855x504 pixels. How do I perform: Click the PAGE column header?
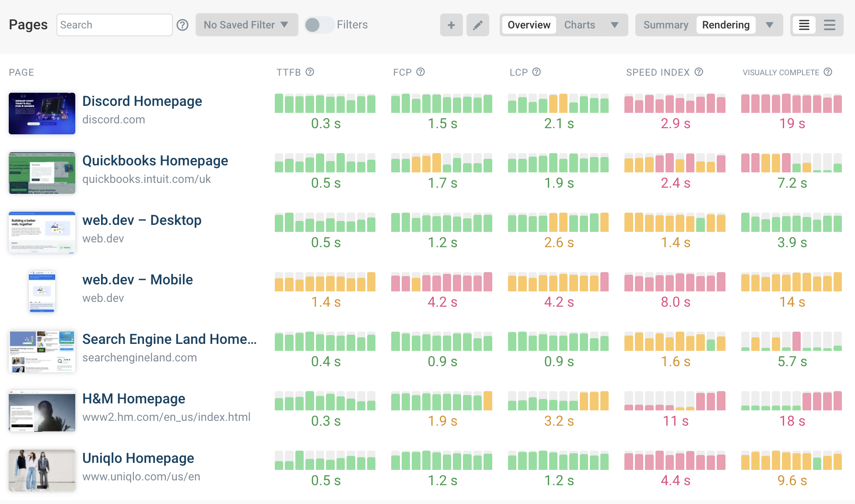pyautogui.click(x=21, y=72)
